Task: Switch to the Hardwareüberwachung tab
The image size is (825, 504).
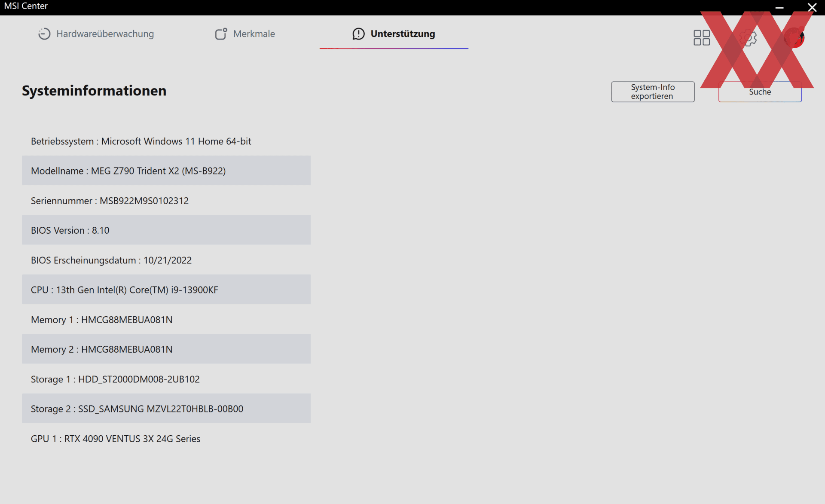Action: [96, 34]
